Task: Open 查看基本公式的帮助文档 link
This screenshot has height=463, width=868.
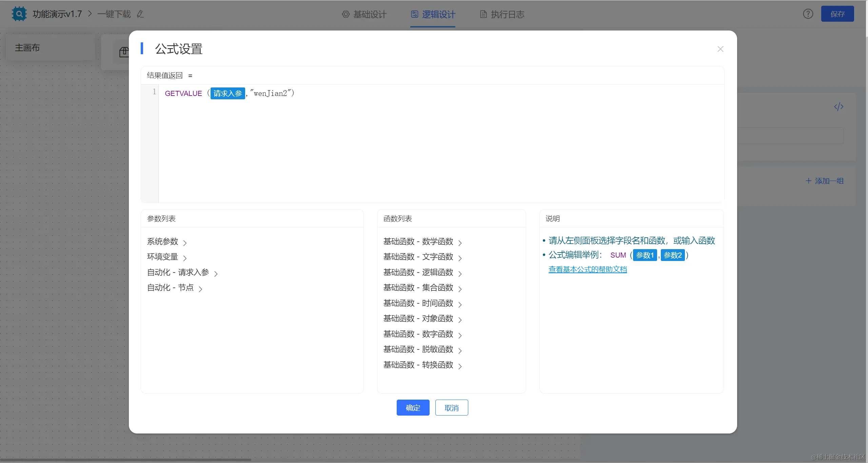Action: click(x=588, y=269)
